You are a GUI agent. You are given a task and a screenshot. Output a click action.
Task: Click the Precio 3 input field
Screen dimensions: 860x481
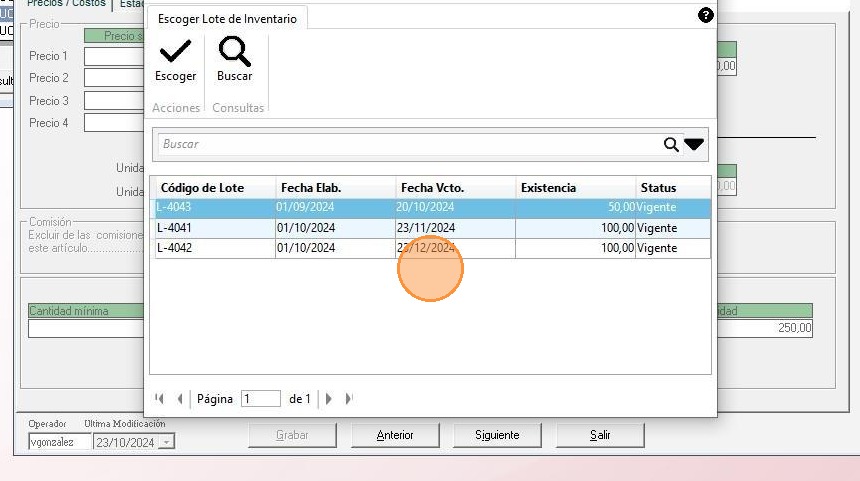pos(114,100)
